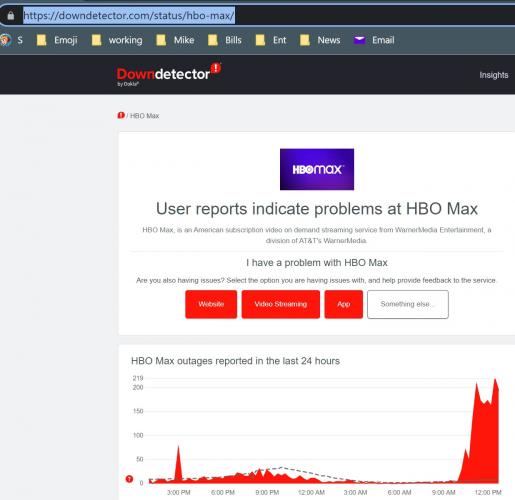Open the Mike bookmarks folder
The width and height of the screenshot is (515, 500).
[175, 40]
